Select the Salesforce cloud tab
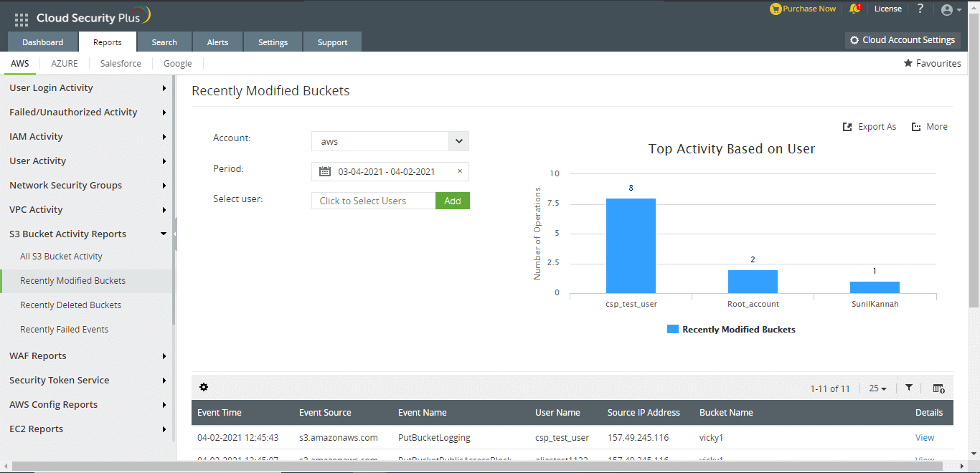Screen dimensions: 980x473 click(121, 63)
